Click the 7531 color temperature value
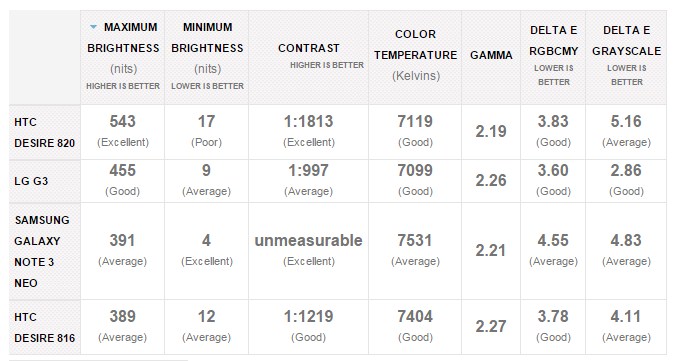This screenshot has width=674, height=361. pyautogui.click(x=415, y=241)
